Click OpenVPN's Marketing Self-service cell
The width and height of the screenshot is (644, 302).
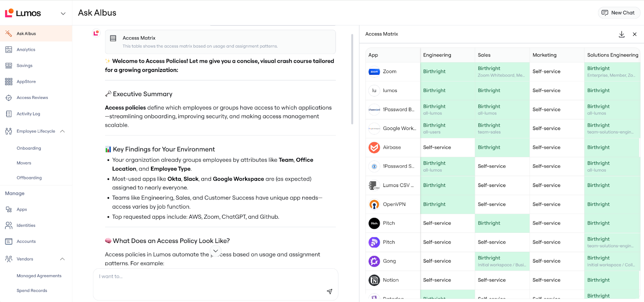pyautogui.click(x=557, y=204)
